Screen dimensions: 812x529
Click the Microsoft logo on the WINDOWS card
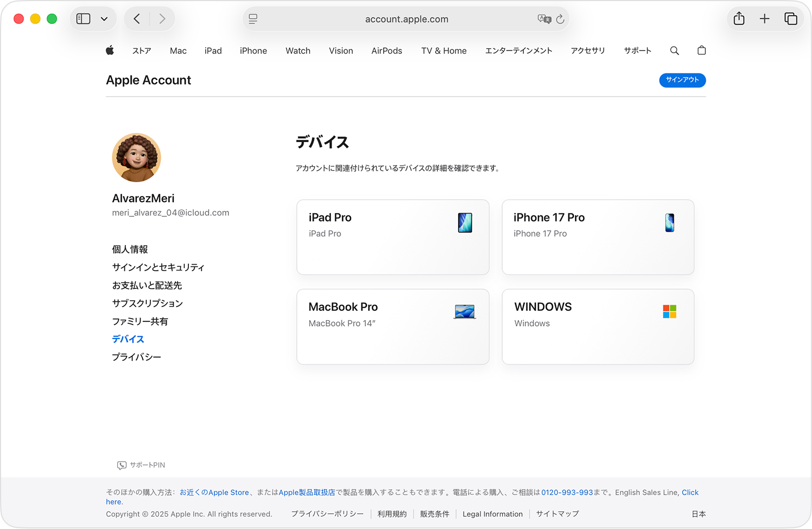669,311
